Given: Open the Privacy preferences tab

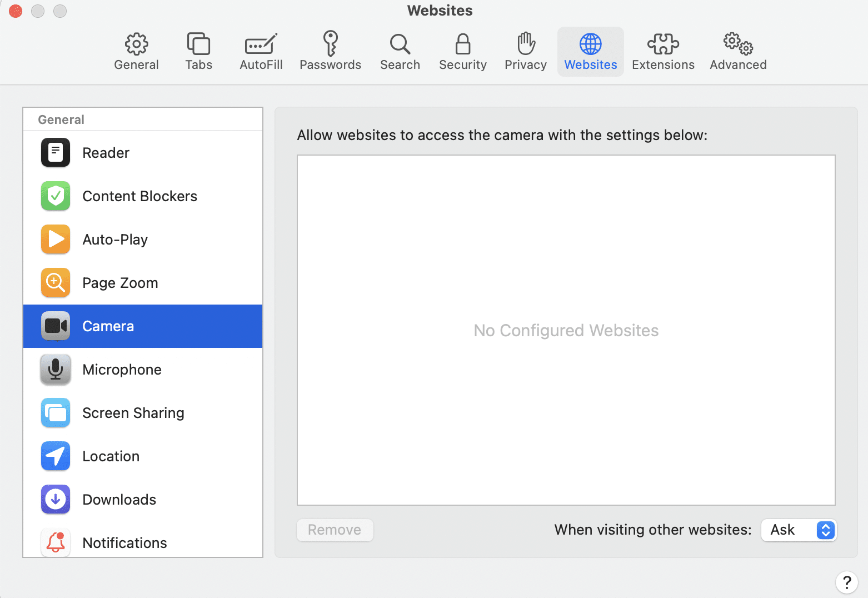Looking at the screenshot, I should [x=525, y=52].
